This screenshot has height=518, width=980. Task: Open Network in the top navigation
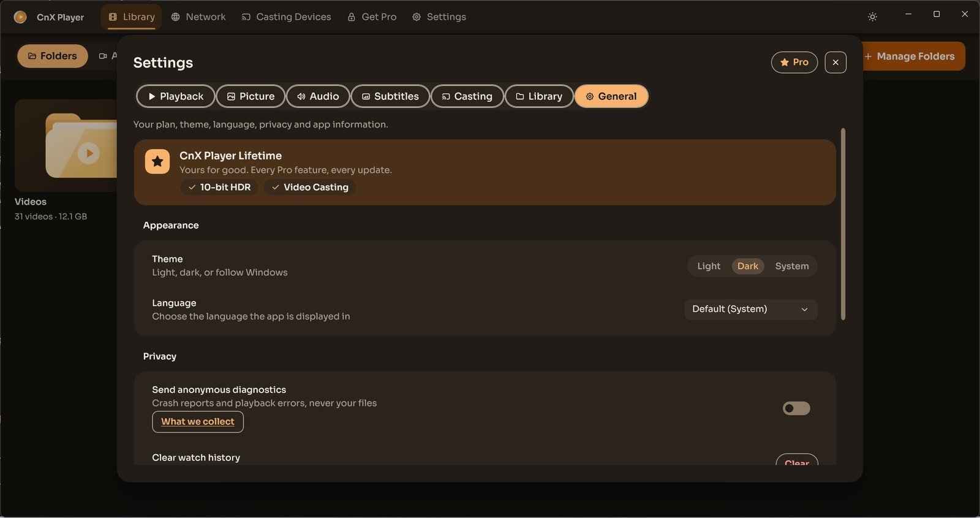[198, 17]
